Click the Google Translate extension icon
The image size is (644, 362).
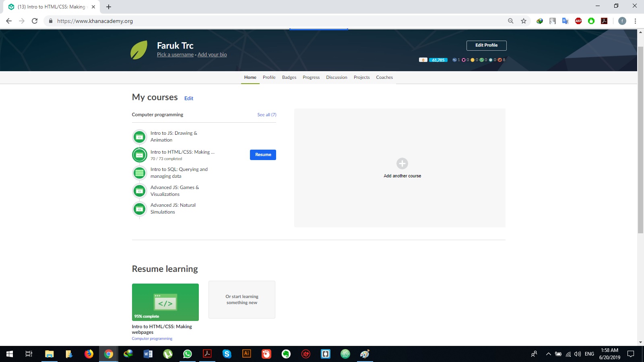[566, 21]
